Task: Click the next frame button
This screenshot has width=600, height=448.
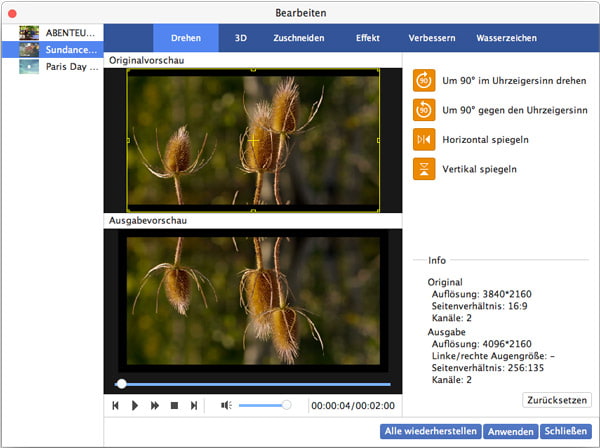Action: pos(194,405)
